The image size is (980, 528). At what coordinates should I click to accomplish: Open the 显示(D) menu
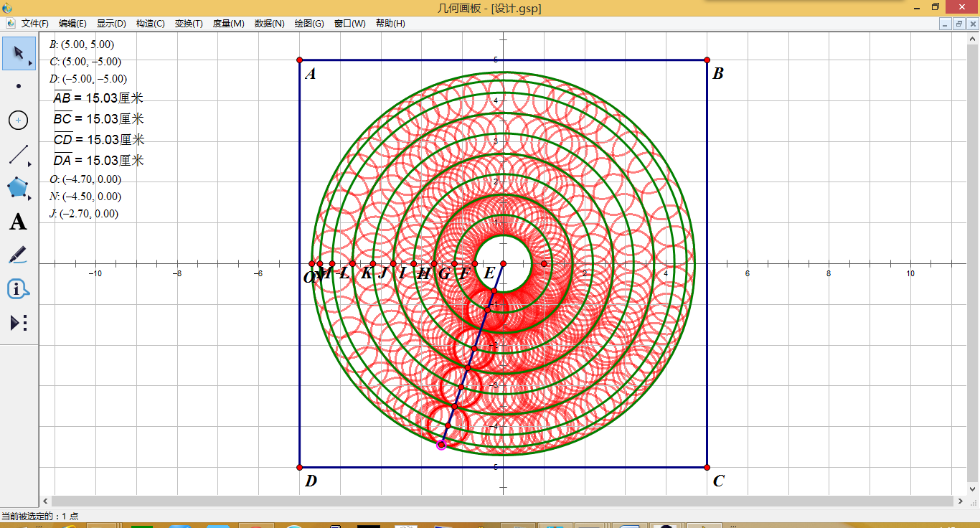point(111,24)
